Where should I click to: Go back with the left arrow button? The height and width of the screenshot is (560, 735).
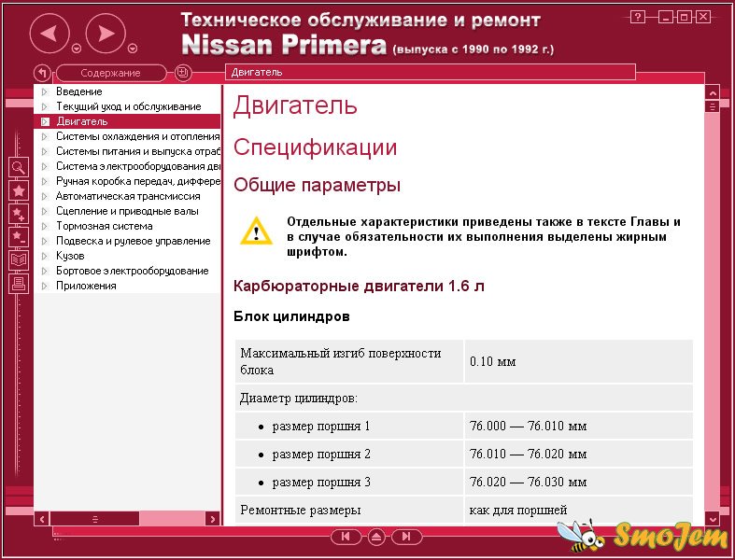[49, 34]
